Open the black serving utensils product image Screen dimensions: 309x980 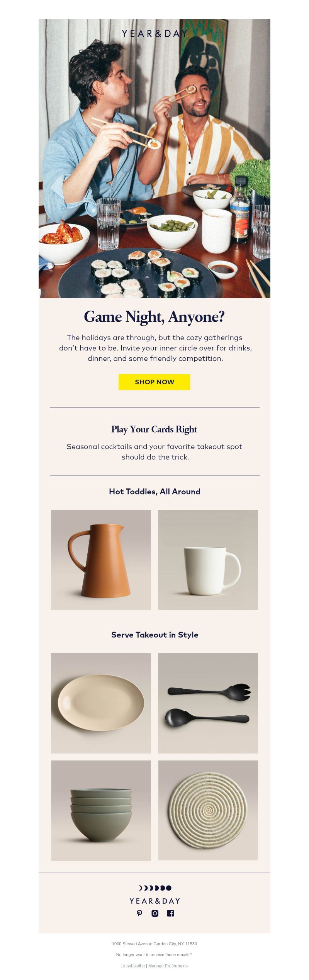coord(208,703)
